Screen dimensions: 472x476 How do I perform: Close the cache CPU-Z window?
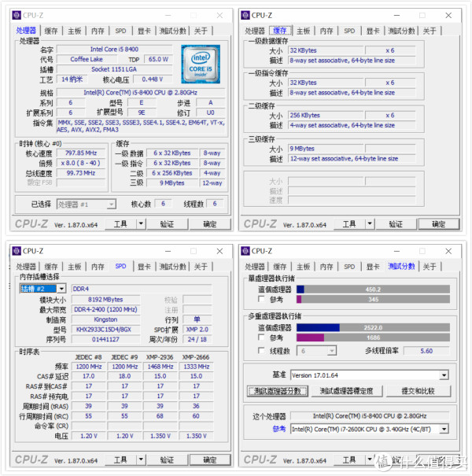tap(448, 15)
